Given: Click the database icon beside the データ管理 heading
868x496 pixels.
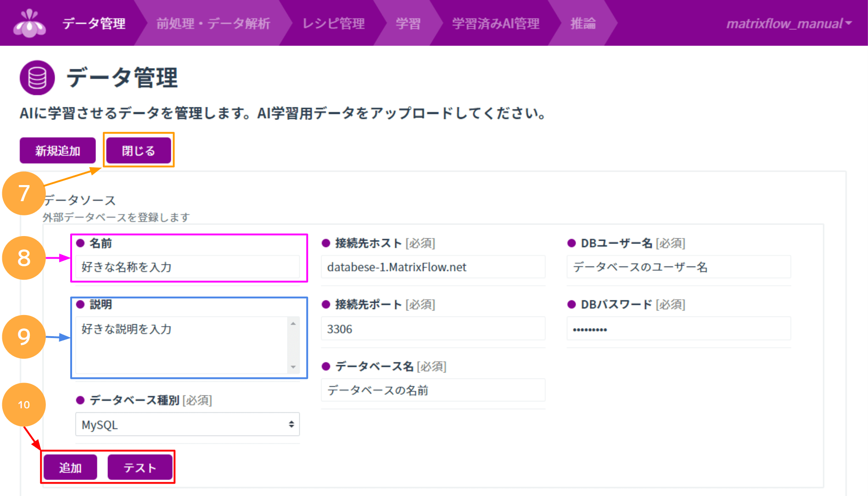Looking at the screenshot, I should point(37,78).
